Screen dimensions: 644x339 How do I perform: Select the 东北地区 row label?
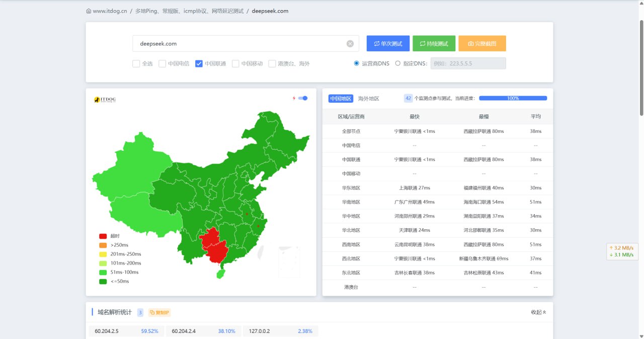pyautogui.click(x=351, y=273)
